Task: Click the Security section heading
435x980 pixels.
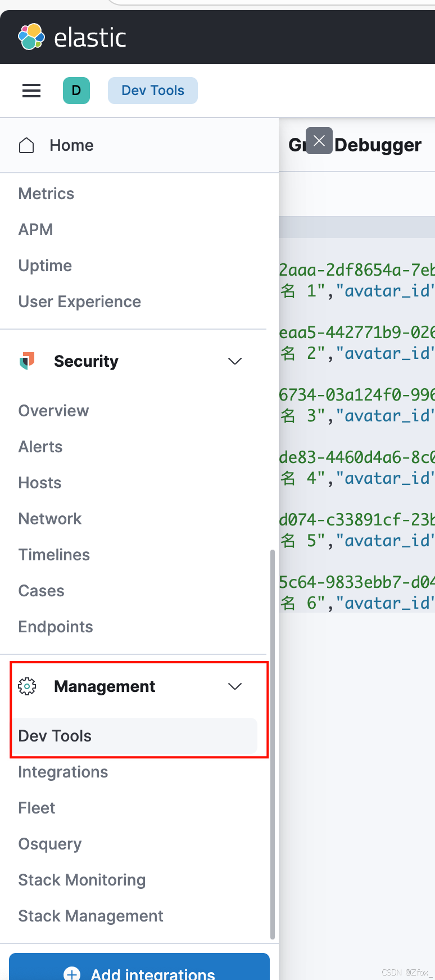Action: click(x=86, y=361)
